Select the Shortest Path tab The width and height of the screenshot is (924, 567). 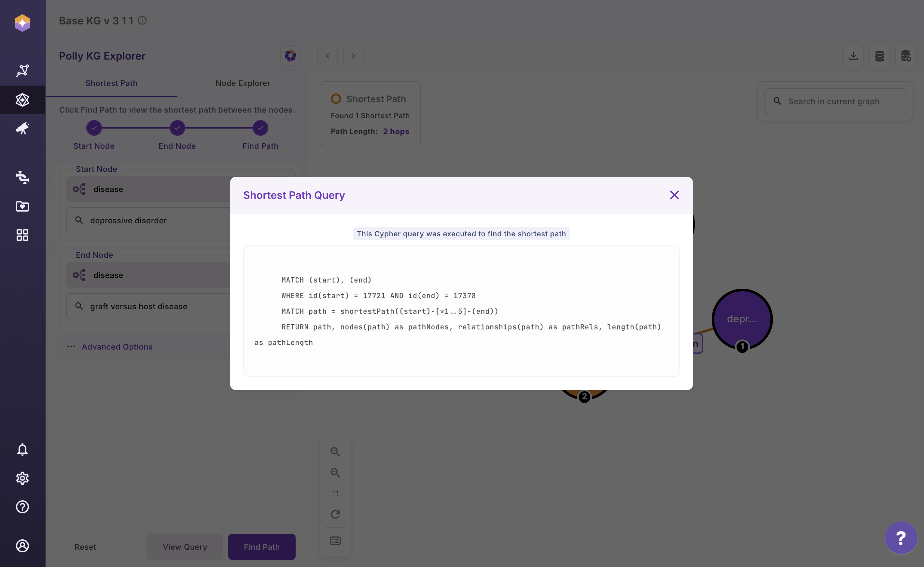point(111,83)
